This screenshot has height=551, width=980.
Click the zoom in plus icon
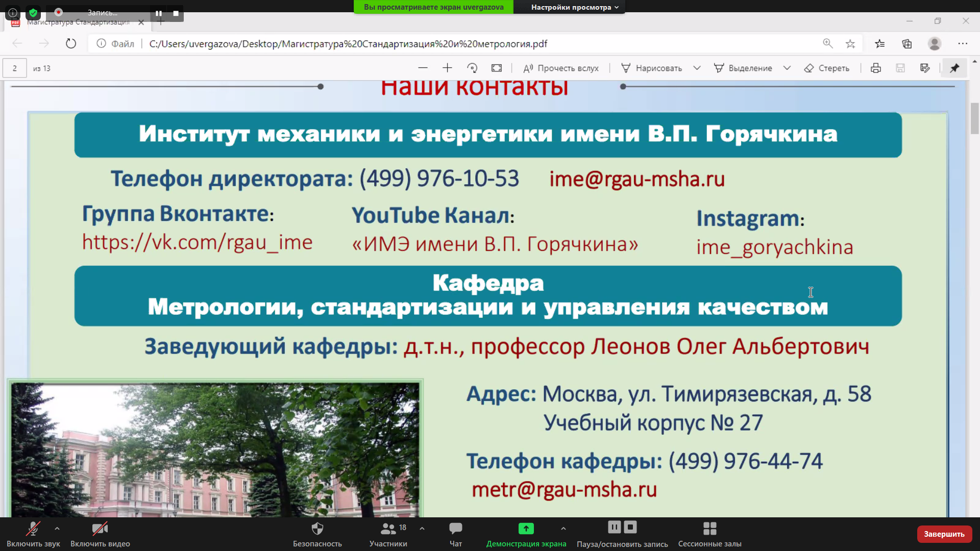[x=447, y=68]
